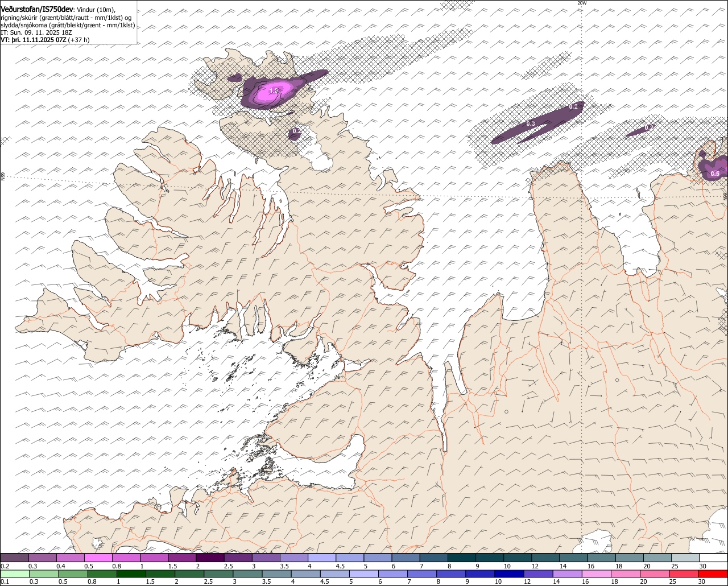Viewport: 728px width, 586px height.
Task: Click the '(+37 h)' forecast offset text
Action: 78,40
